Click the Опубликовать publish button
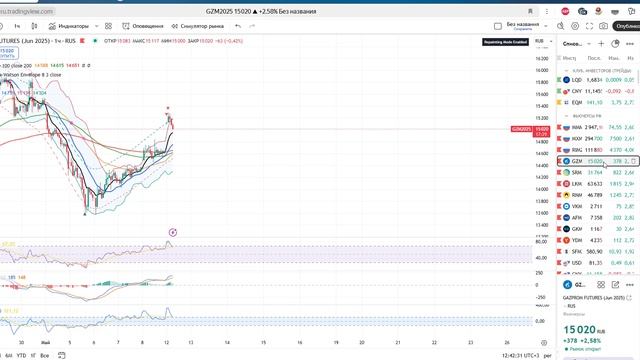 (x=627, y=26)
